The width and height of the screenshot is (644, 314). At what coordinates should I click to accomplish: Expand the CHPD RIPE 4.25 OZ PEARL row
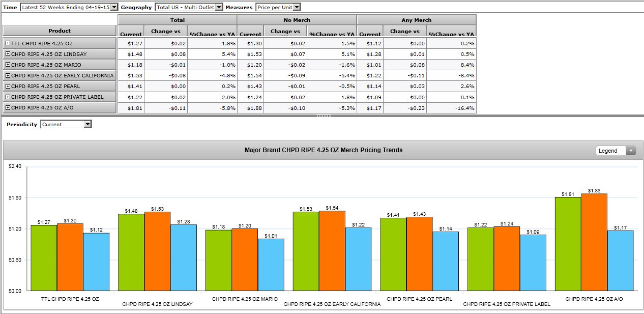coord(8,87)
